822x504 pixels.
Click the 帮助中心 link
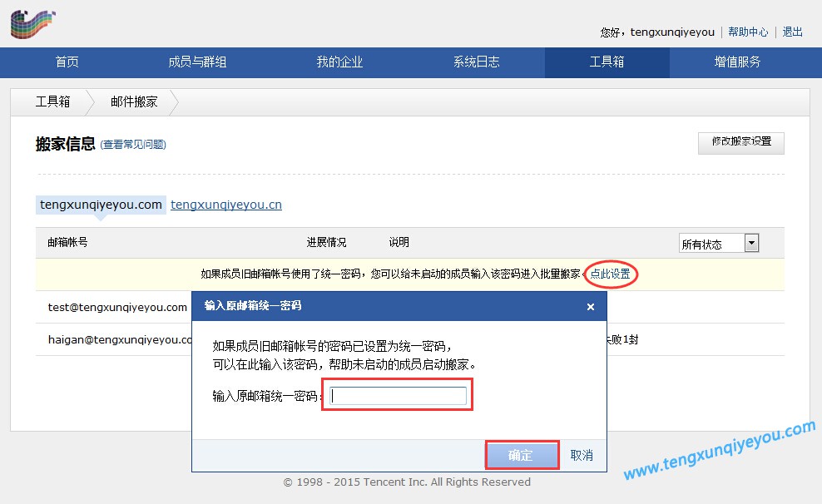pos(748,32)
